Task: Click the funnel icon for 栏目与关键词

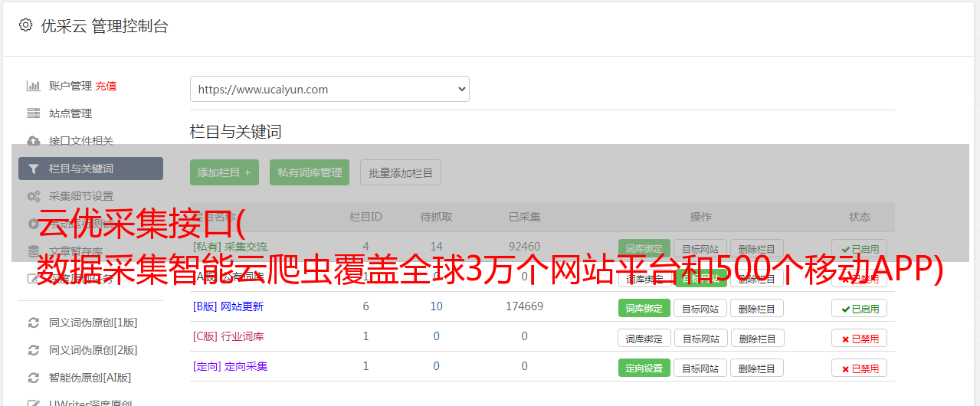Action: pyautogui.click(x=34, y=169)
